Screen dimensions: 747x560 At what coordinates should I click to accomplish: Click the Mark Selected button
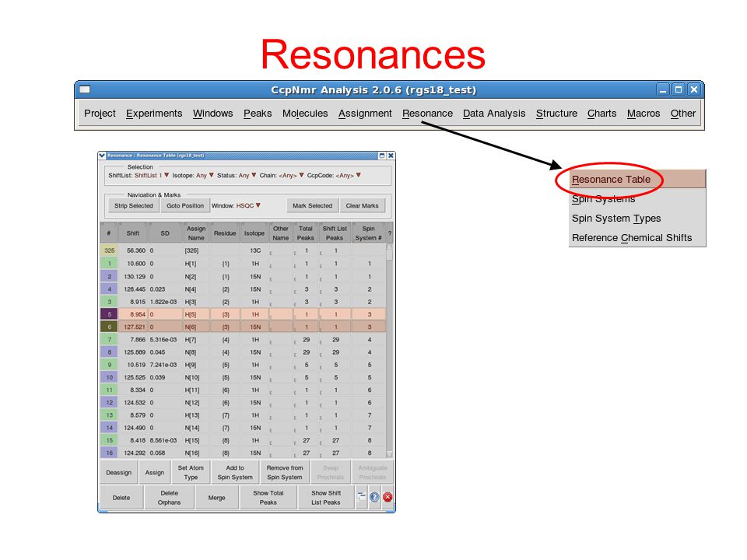click(312, 205)
